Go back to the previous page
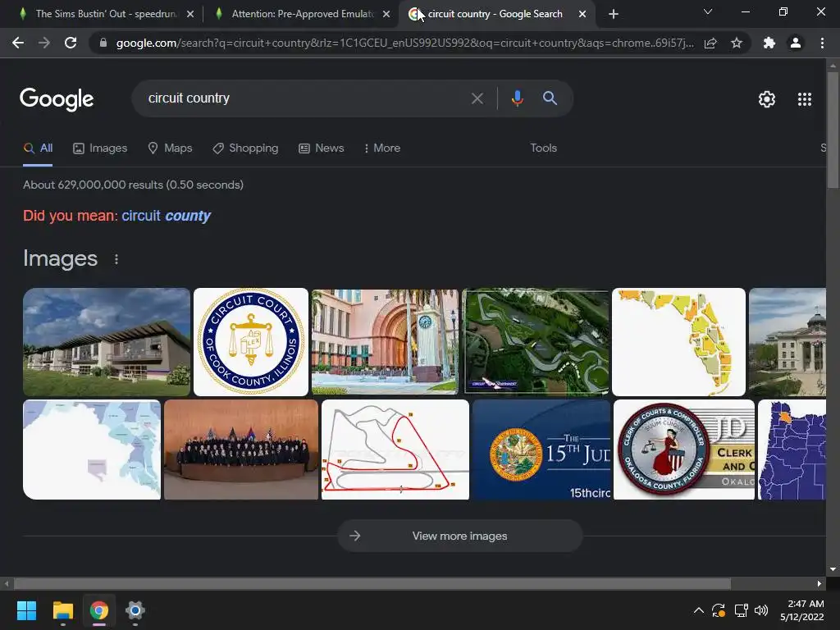The height and width of the screenshot is (630, 840). pos(18,43)
